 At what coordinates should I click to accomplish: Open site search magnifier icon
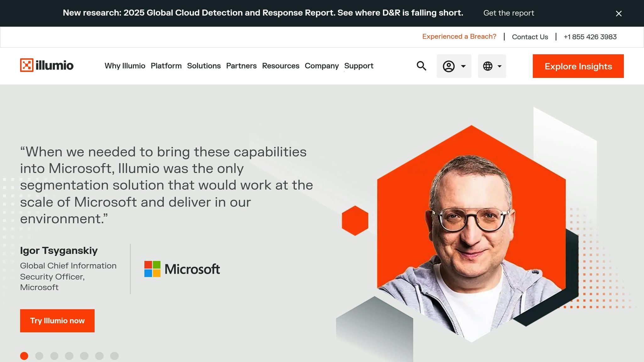421,66
